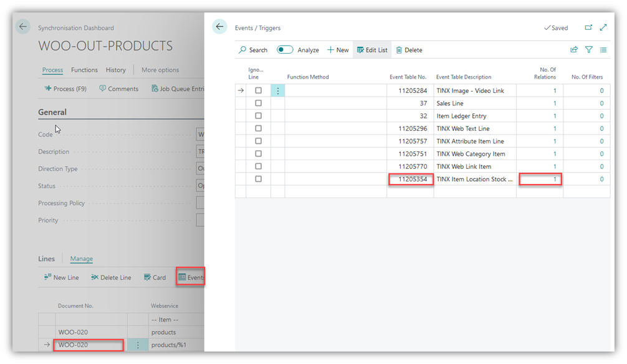
Task: Tick Ignore Line for TINX Item Location Stock
Action: click(x=258, y=179)
